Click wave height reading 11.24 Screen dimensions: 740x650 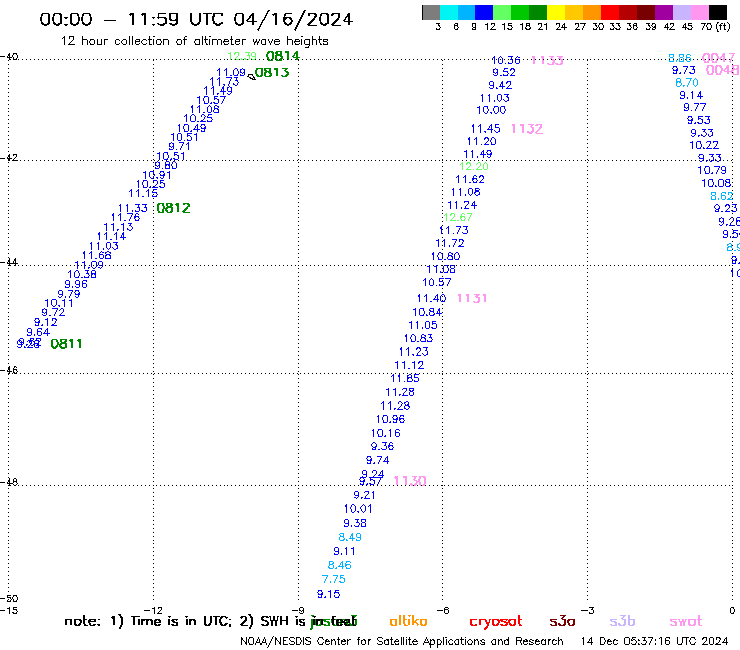[x=462, y=205]
